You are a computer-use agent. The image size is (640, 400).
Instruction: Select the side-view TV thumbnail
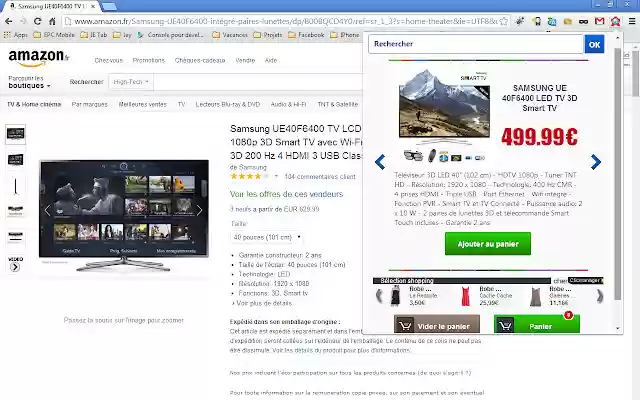pyautogui.click(x=16, y=186)
